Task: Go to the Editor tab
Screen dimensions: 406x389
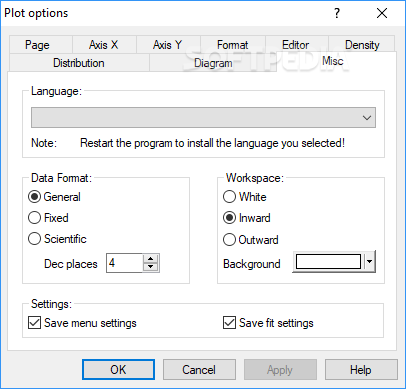Action: click(296, 45)
